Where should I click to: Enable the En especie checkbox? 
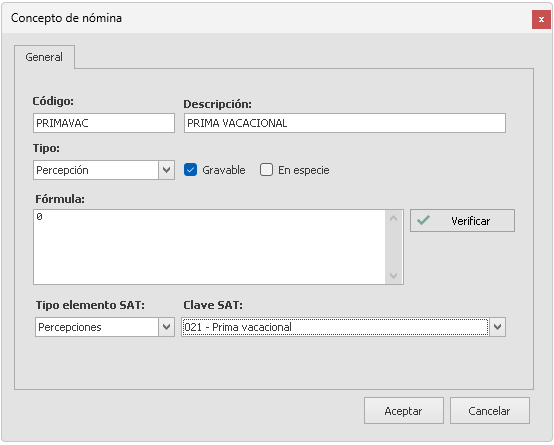(266, 170)
